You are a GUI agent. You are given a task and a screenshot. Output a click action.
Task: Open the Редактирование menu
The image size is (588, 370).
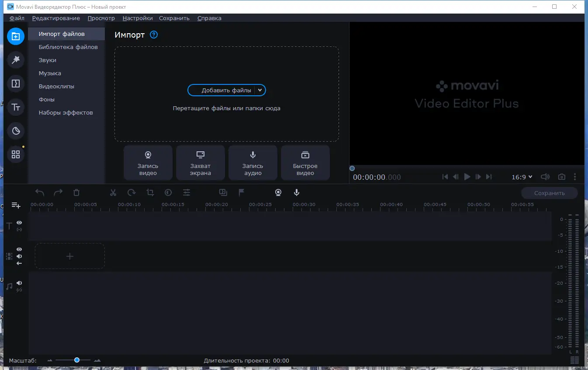click(x=56, y=18)
